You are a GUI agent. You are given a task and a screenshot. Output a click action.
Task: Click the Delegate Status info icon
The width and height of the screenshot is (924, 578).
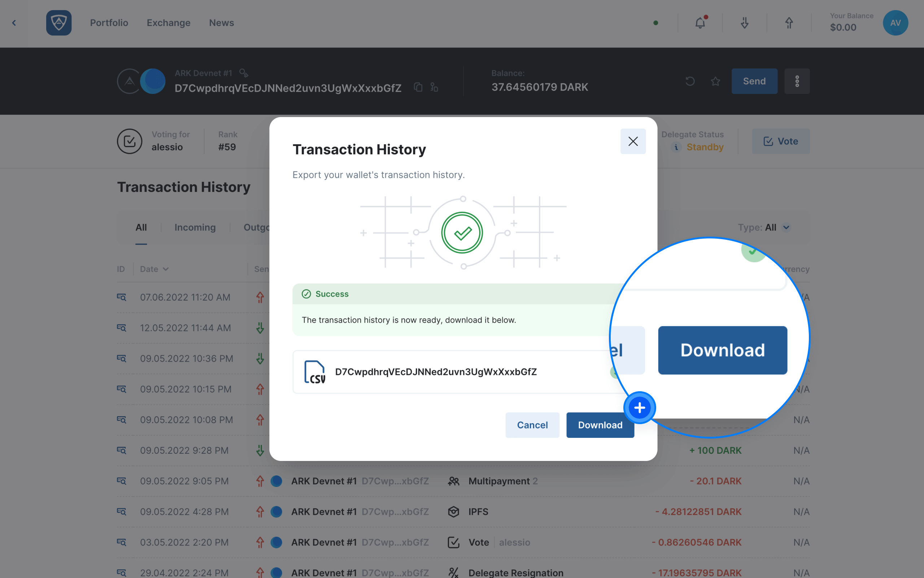pyautogui.click(x=676, y=147)
